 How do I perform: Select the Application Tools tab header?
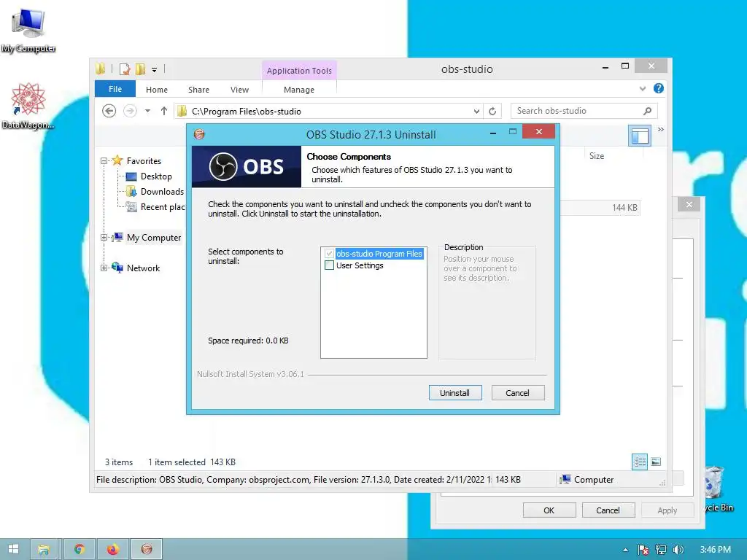pyautogui.click(x=299, y=71)
